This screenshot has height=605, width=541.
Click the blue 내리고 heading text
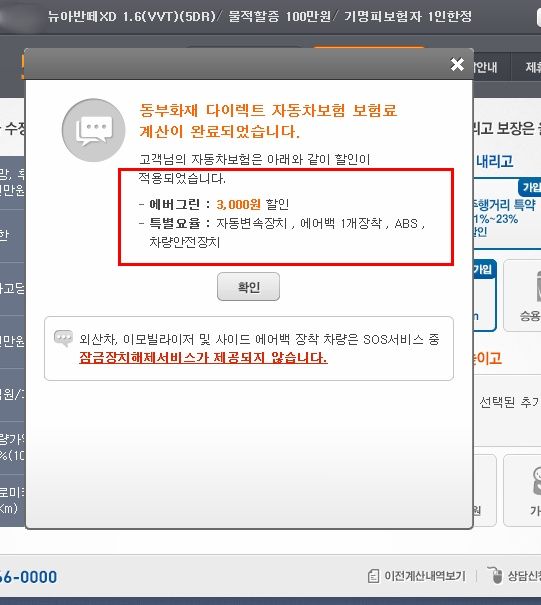[494, 161]
